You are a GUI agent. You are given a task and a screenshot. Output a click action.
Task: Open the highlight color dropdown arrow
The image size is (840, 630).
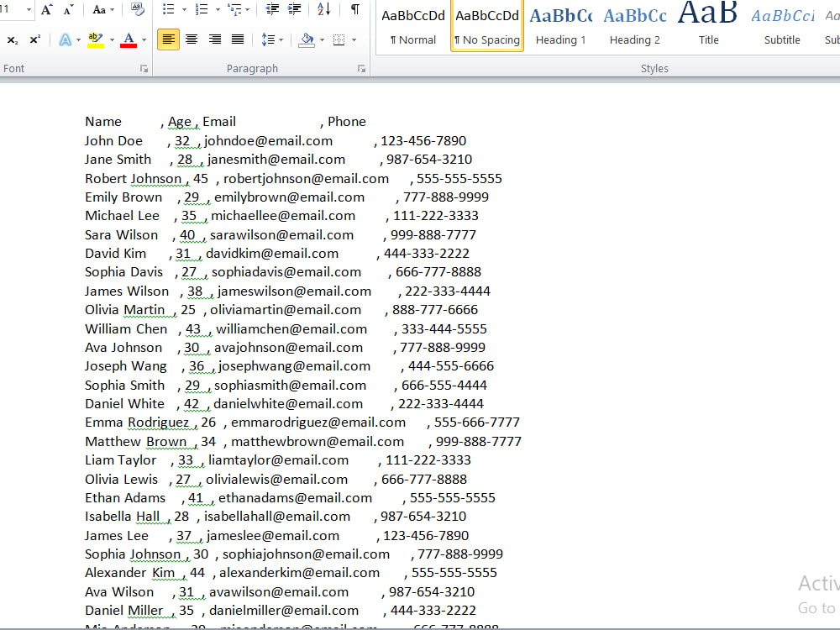112,40
